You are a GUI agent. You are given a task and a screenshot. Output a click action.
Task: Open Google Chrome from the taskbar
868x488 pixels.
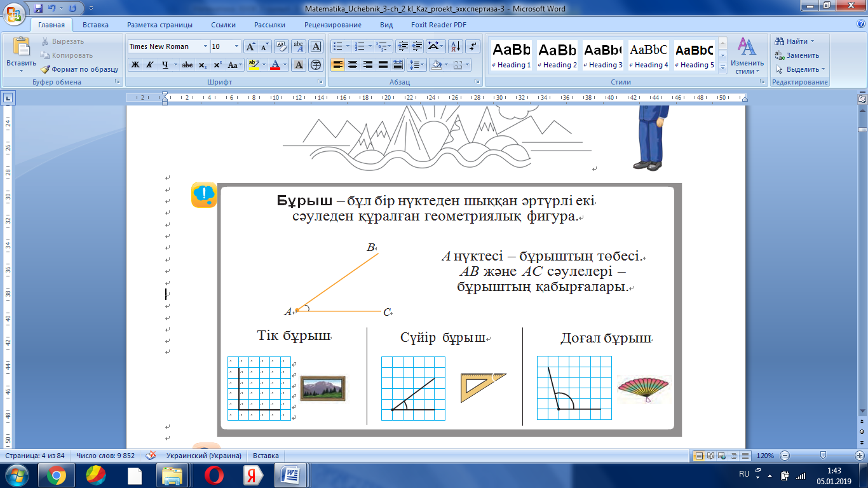(56, 475)
